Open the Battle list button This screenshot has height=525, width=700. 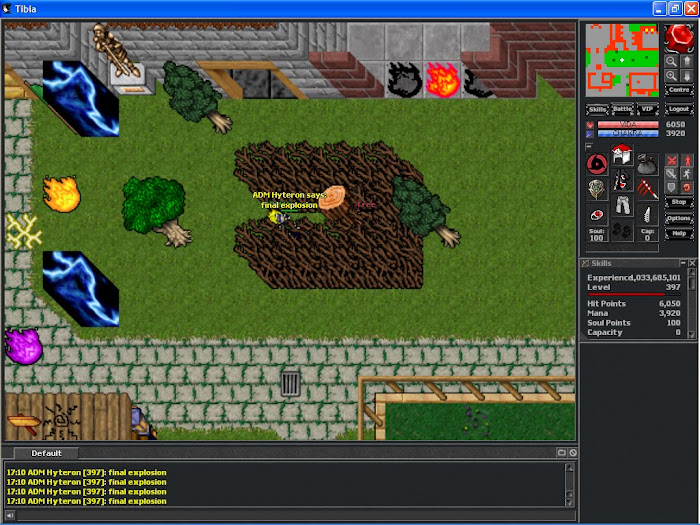pyautogui.click(x=622, y=109)
